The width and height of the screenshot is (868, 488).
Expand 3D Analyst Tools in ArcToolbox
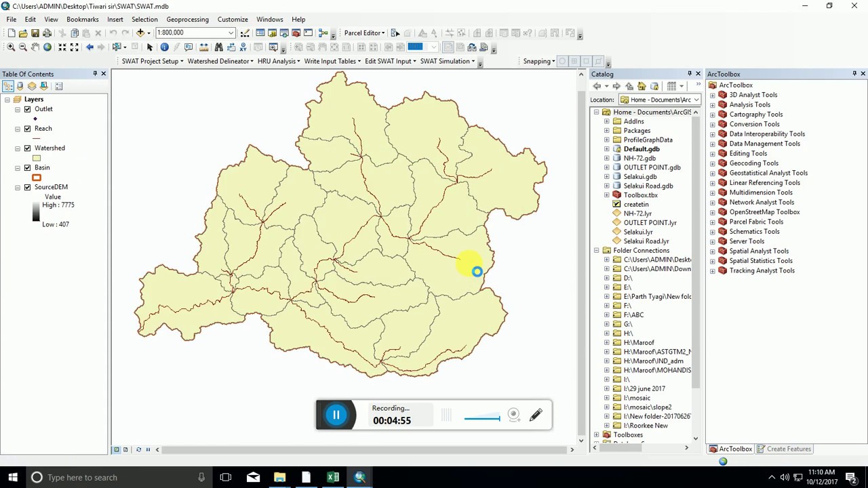tap(713, 95)
